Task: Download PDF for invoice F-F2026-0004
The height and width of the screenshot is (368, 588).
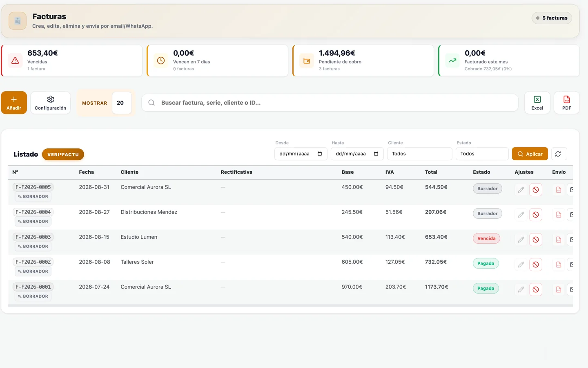Action: [559, 215]
